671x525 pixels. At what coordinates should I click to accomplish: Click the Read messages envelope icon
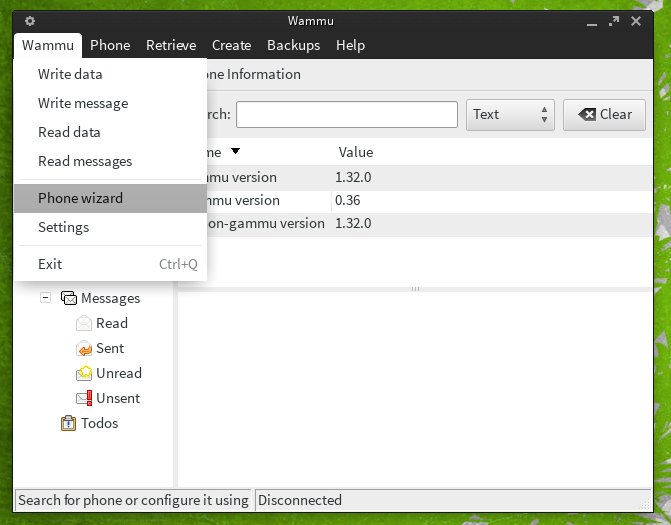click(x=84, y=323)
